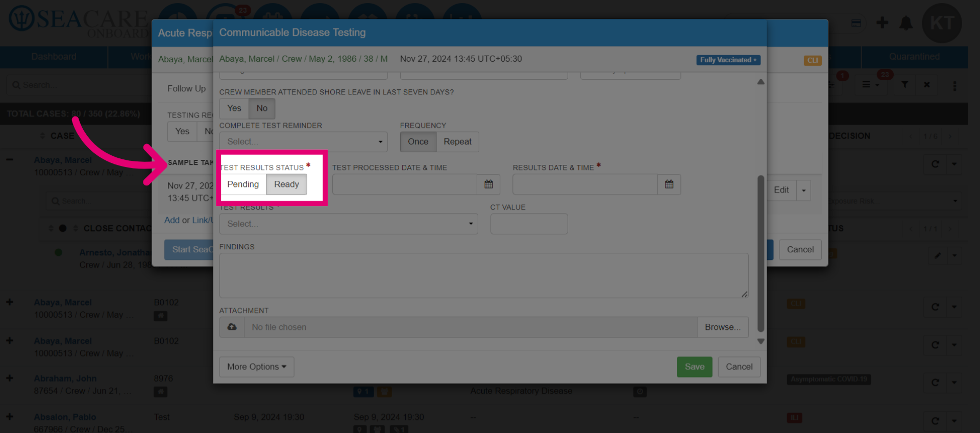The image size is (980, 433).
Task: Collapse the first Abaya, Marcel case row
Action: point(10,159)
